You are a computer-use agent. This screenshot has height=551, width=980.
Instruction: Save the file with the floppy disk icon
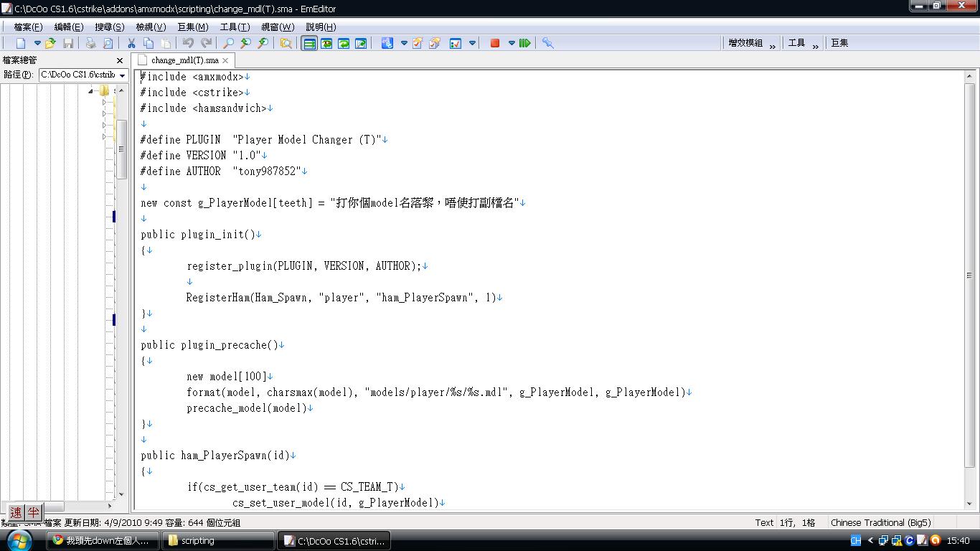coord(68,43)
